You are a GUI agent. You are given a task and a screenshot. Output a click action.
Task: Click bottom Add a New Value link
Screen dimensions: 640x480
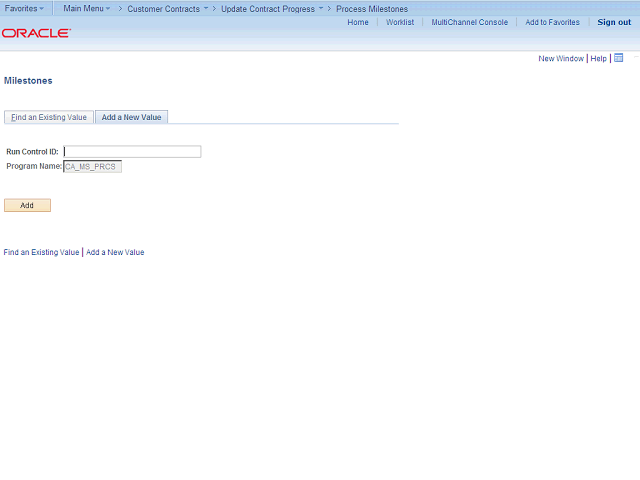(115, 252)
